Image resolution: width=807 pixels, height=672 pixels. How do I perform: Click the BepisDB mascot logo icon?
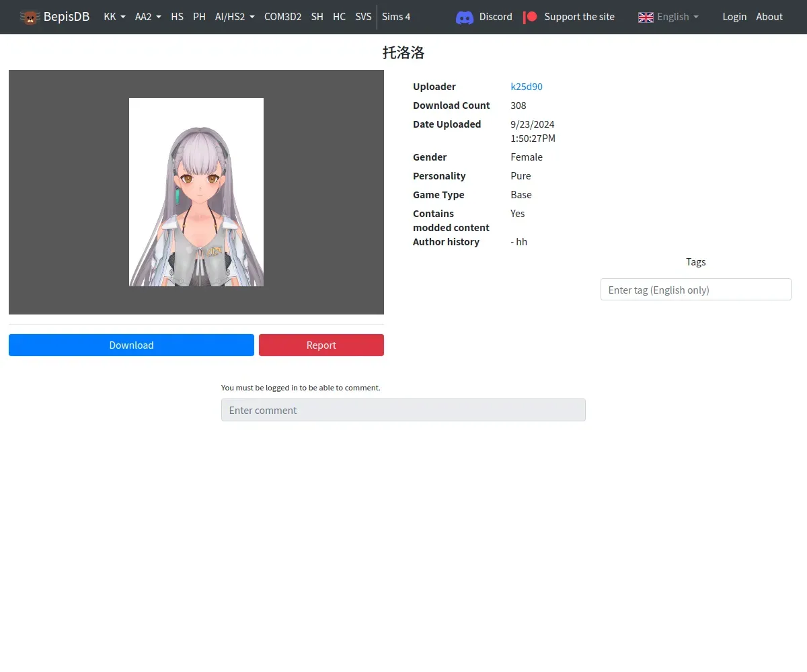click(30, 17)
